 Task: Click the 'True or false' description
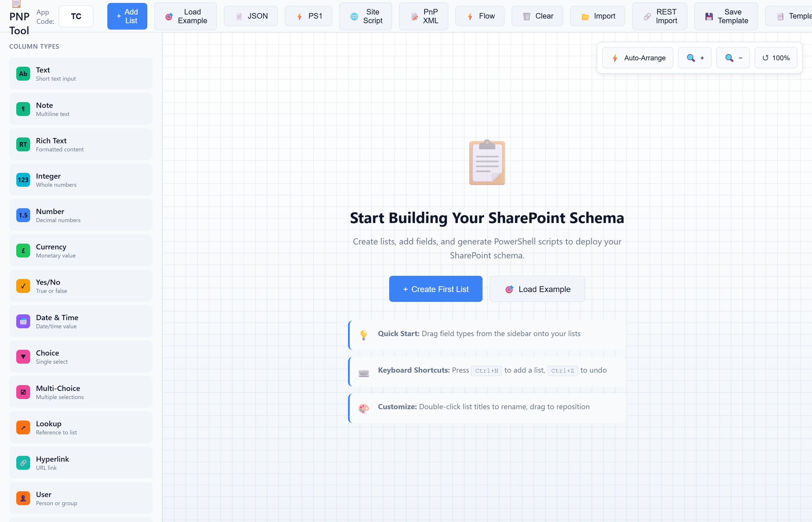(x=52, y=291)
